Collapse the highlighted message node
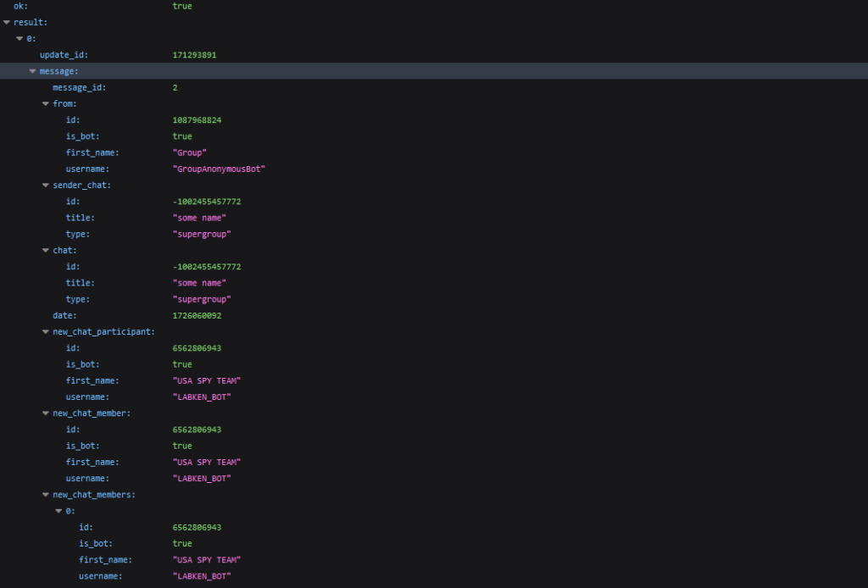 pyautogui.click(x=33, y=71)
